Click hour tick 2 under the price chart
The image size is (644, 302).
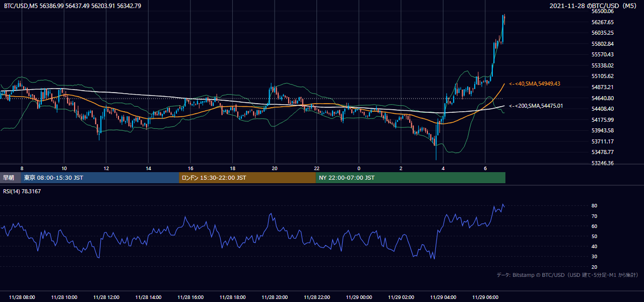401,168
